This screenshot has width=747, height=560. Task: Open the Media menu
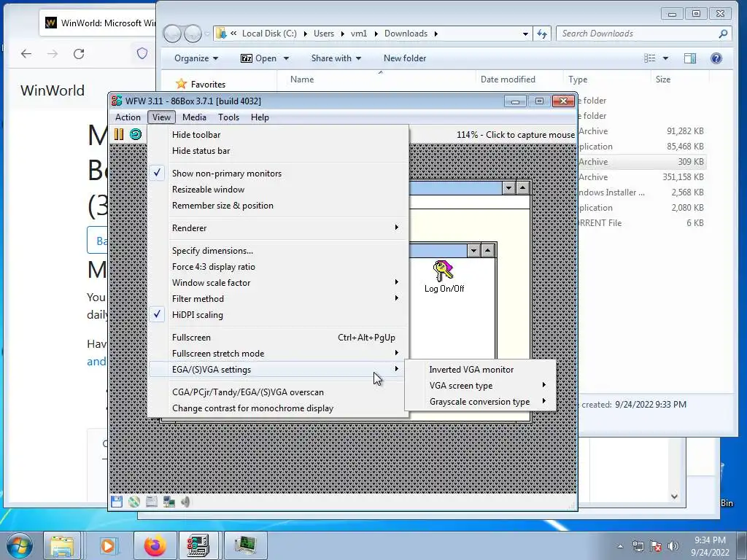[194, 117]
